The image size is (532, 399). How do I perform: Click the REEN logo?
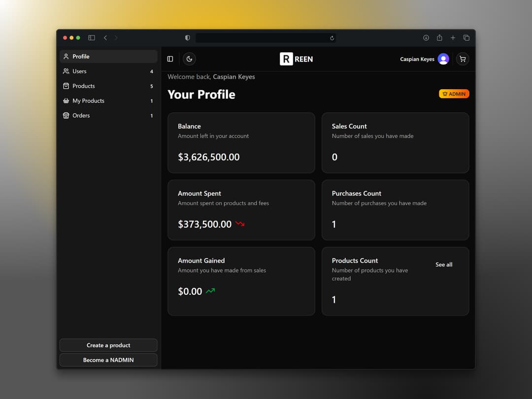point(296,59)
